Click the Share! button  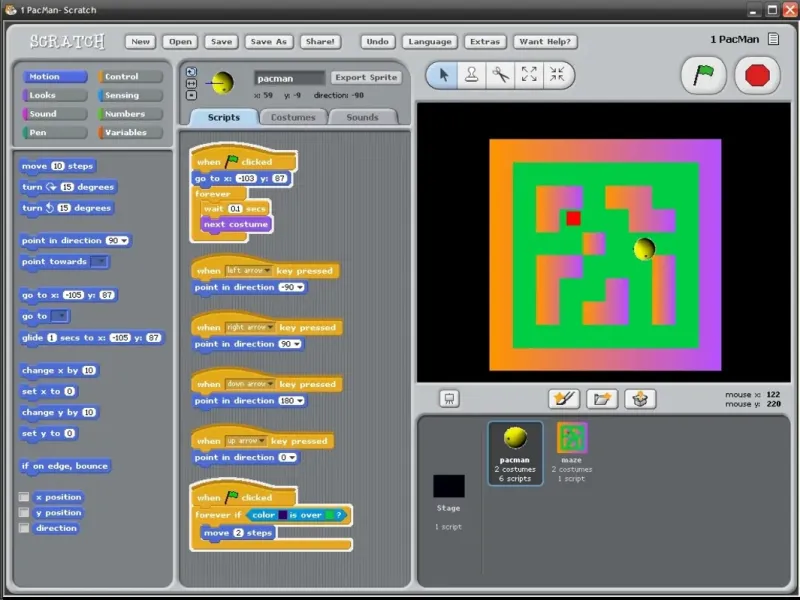coord(320,42)
